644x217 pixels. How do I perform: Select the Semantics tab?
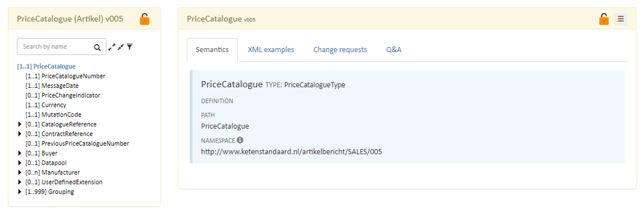point(213,50)
